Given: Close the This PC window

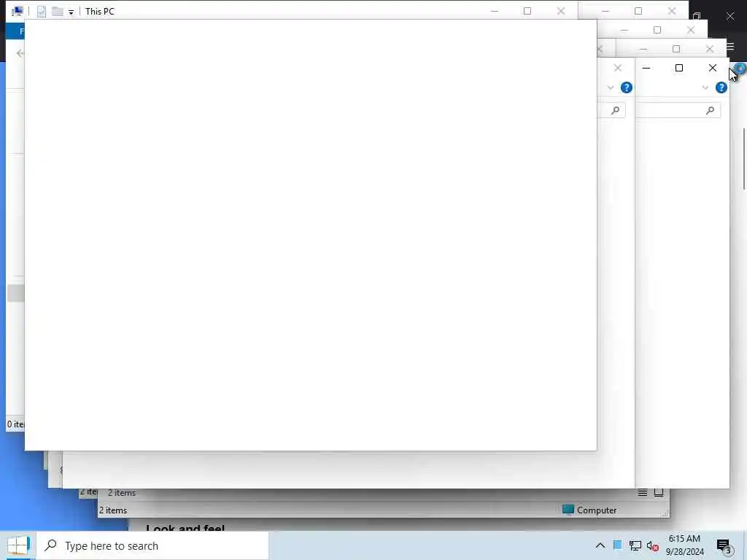Looking at the screenshot, I should point(561,11).
